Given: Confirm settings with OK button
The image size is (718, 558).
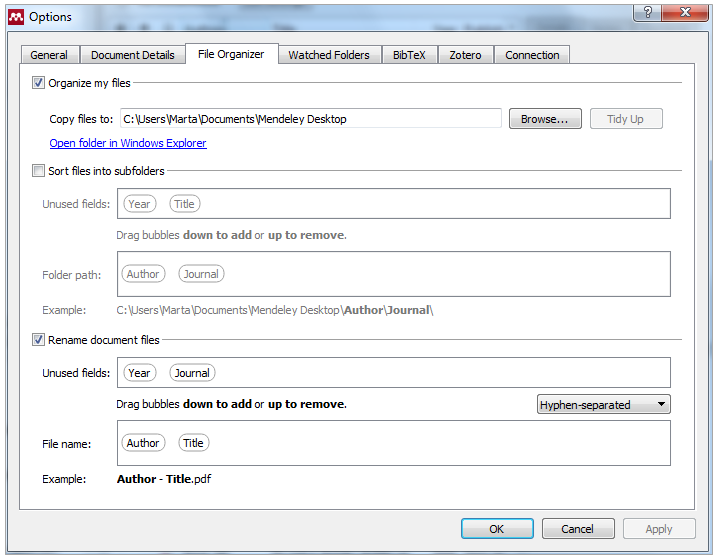Looking at the screenshot, I should pos(497,529).
